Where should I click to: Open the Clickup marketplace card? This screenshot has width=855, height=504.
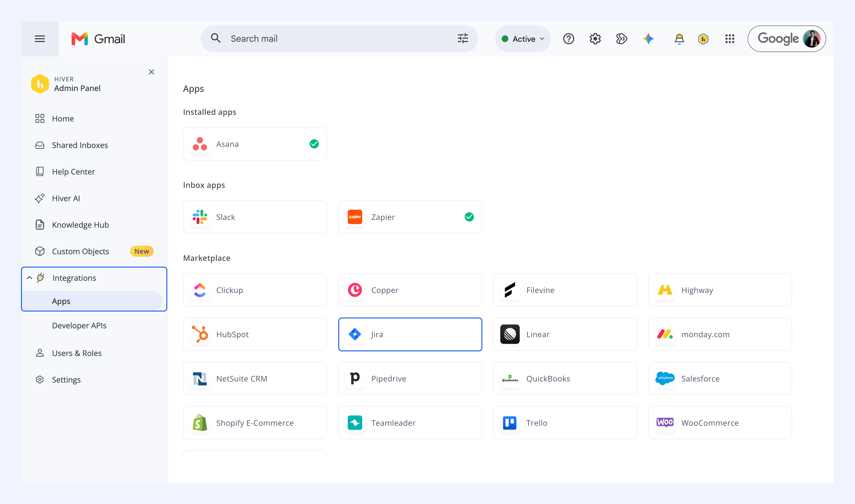point(255,290)
